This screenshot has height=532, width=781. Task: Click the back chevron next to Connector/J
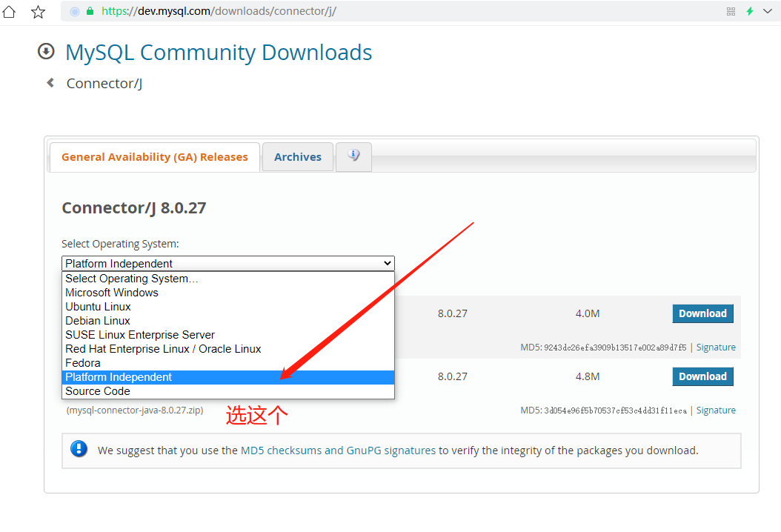pos(50,82)
